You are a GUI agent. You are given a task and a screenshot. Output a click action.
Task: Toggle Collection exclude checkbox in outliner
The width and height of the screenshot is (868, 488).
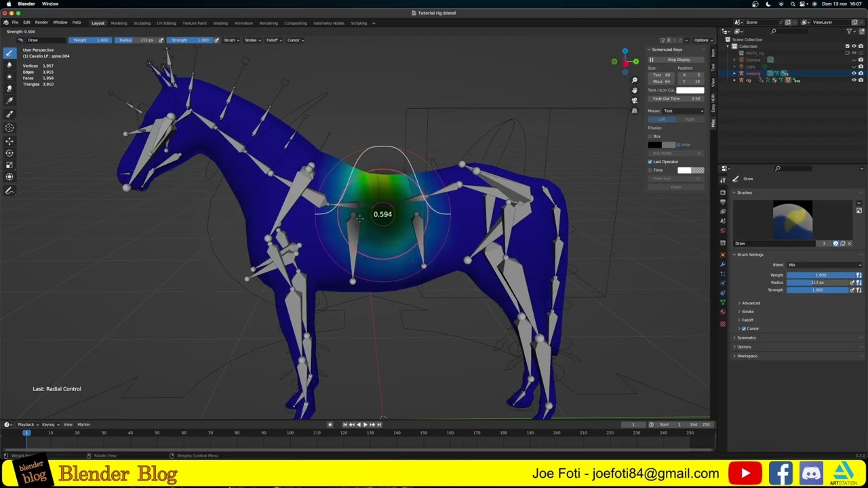coord(847,46)
